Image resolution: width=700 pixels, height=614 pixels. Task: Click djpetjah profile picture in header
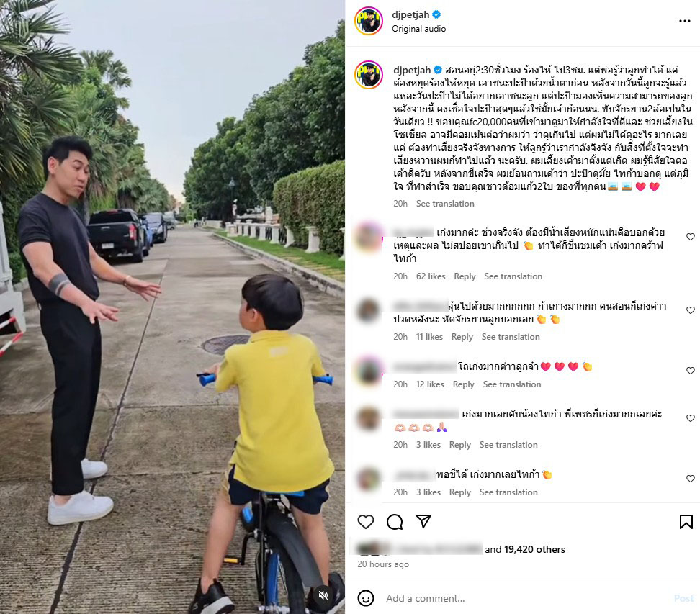[x=369, y=21]
